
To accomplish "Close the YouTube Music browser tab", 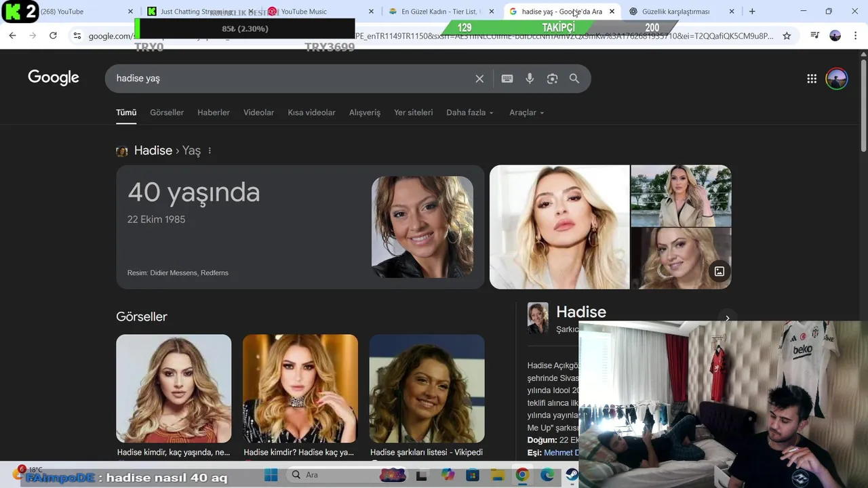I will point(371,12).
